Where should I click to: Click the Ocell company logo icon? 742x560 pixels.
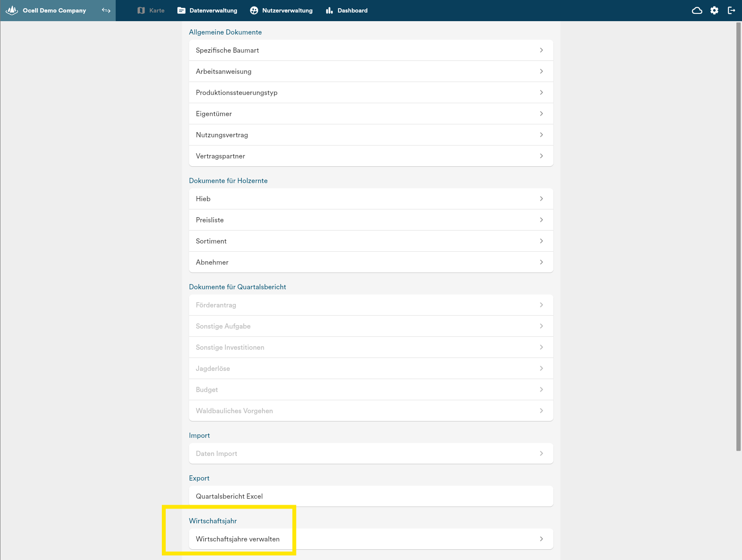click(x=12, y=10)
